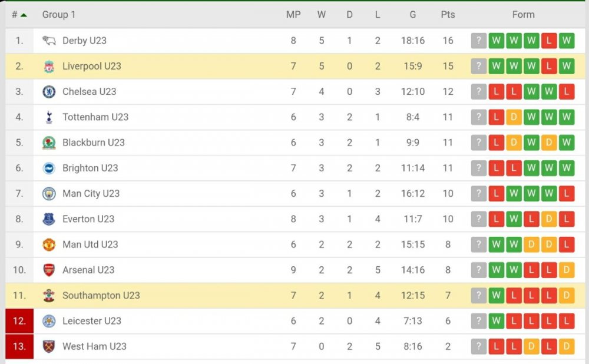Click the Arsenal U23 cannon badge

[49, 270]
